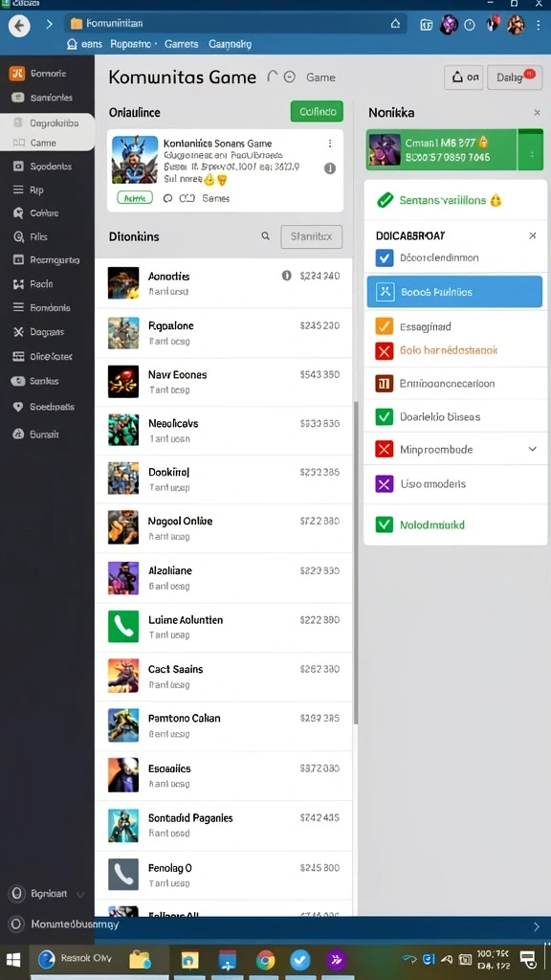Close the DOICABSROAT section

(x=532, y=235)
